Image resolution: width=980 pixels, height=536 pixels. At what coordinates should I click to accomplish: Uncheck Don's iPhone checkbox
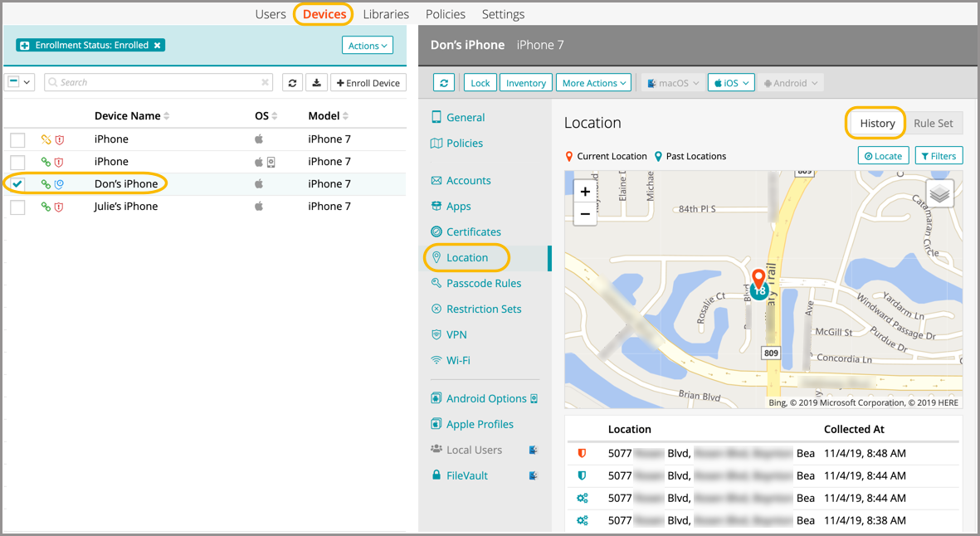17,184
